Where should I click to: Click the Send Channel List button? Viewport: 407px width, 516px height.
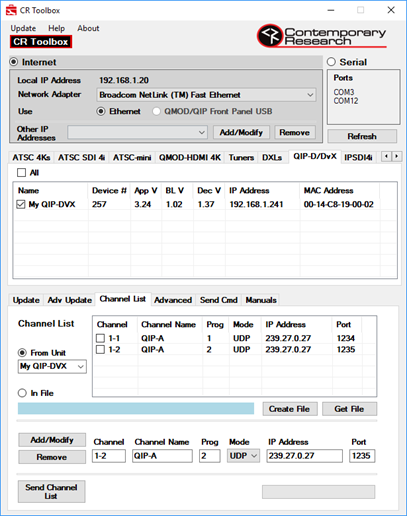pyautogui.click(x=51, y=491)
